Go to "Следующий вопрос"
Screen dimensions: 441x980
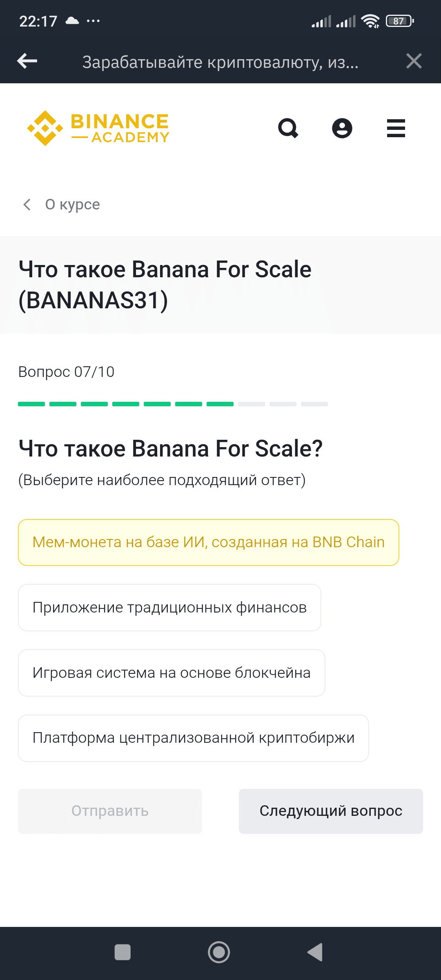coord(331,811)
